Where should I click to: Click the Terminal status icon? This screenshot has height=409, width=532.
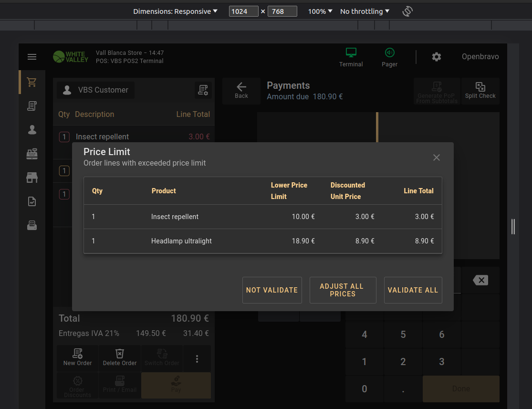point(351,57)
